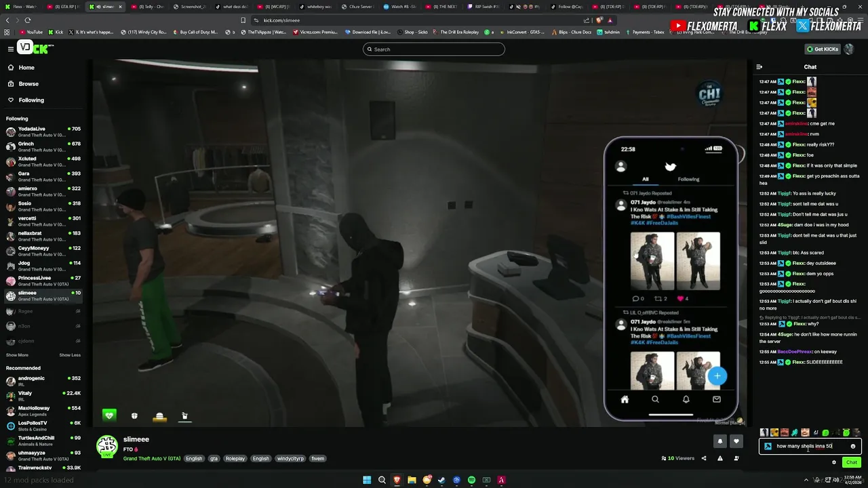The width and height of the screenshot is (868, 488).
Task: Click the Kick search field
Action: [434, 49]
